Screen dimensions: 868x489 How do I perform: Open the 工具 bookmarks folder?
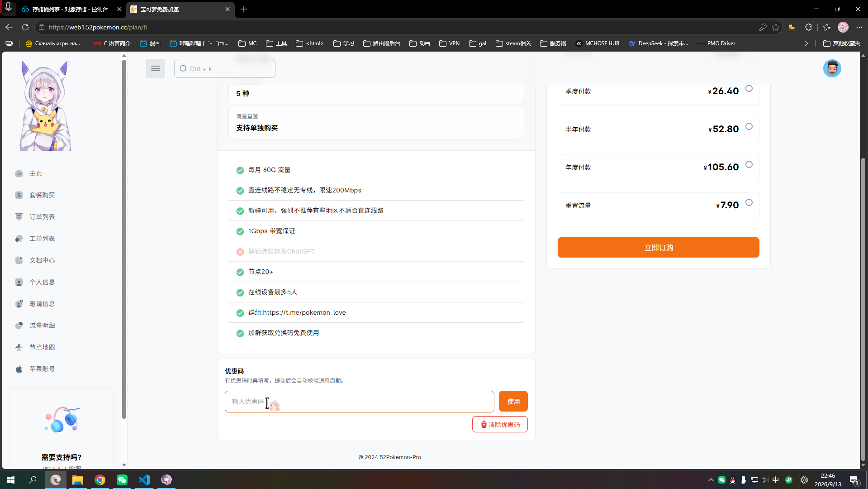276,43
